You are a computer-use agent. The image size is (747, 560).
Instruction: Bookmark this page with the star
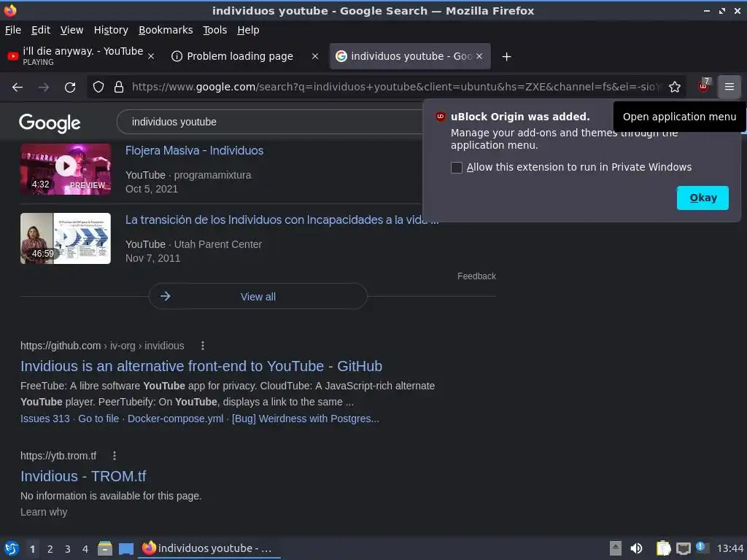tap(674, 87)
